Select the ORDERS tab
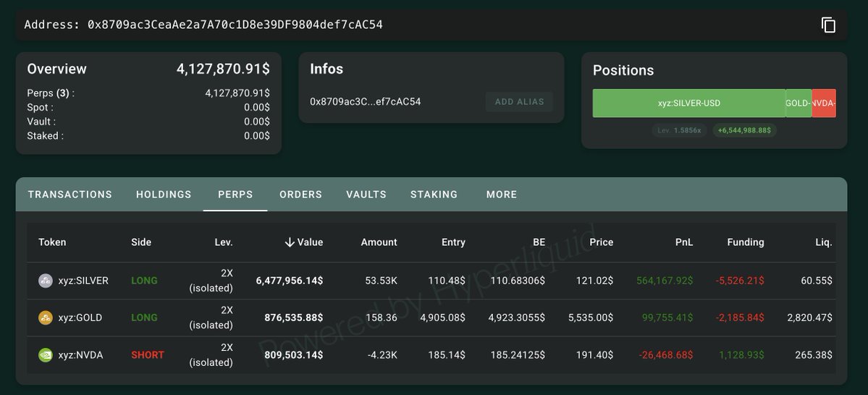 pos(300,195)
